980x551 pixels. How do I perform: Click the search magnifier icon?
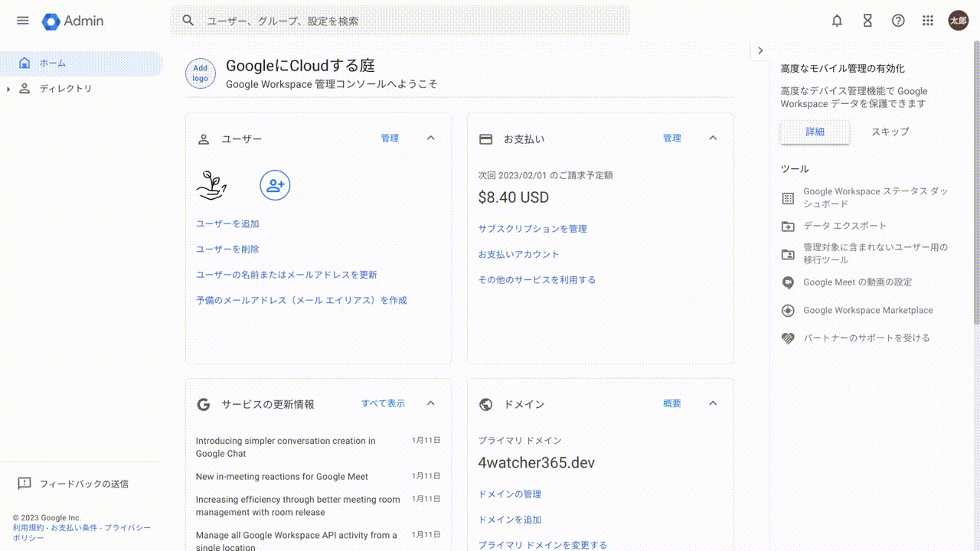[x=188, y=21]
